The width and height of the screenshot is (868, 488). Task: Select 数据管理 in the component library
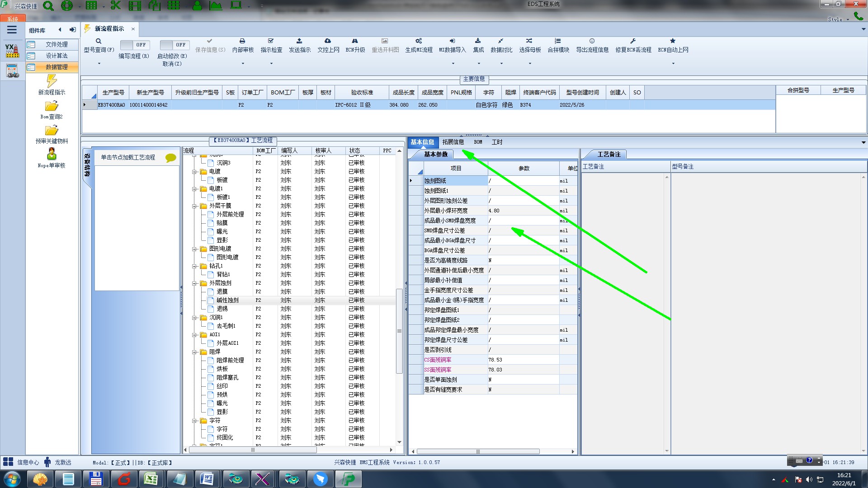(57, 67)
